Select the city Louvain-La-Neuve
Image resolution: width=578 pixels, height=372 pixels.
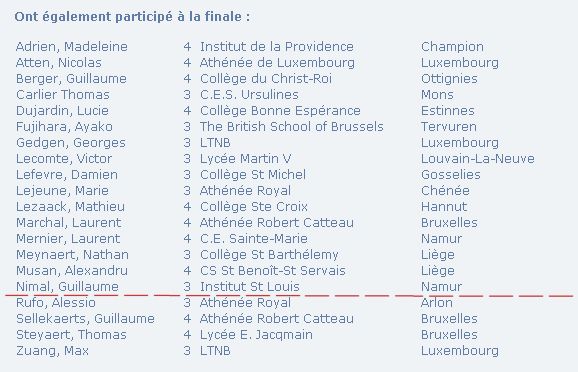(x=478, y=159)
